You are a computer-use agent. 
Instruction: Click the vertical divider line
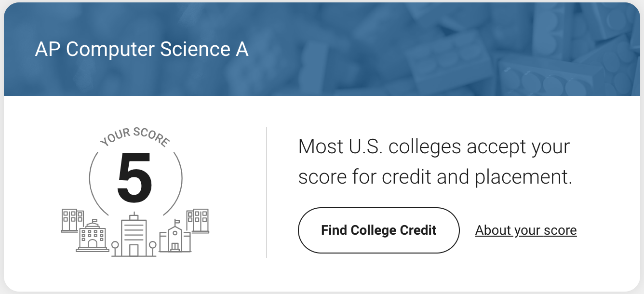click(267, 192)
